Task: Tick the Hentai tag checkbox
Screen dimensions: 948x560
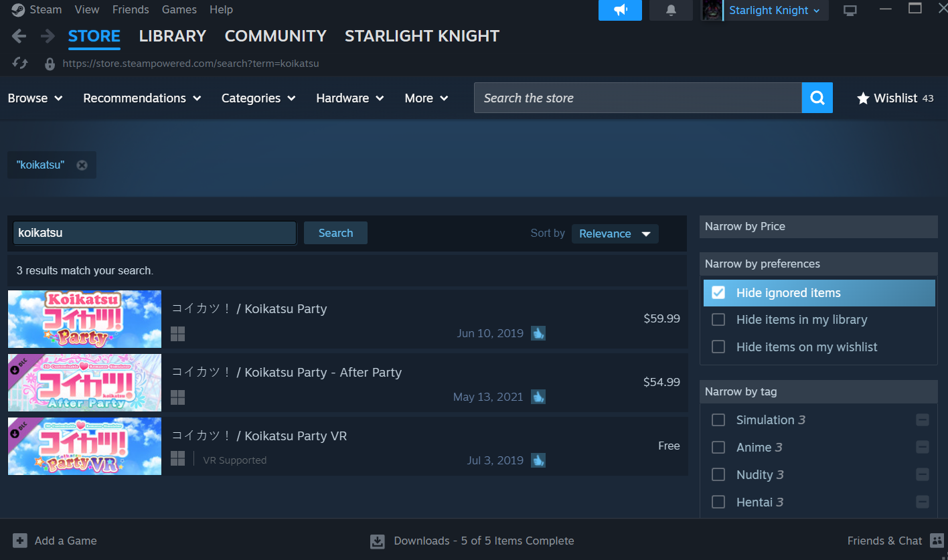Action: click(718, 502)
